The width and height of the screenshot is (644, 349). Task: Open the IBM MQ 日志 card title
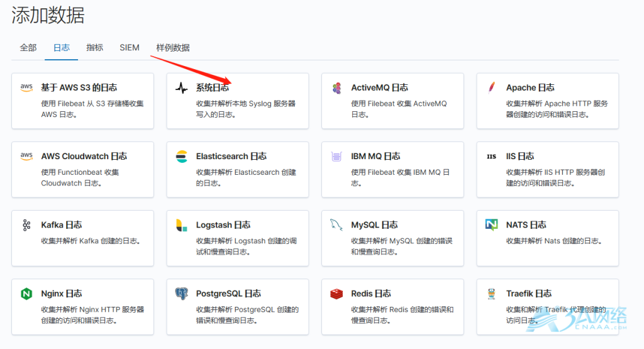pyautogui.click(x=375, y=156)
